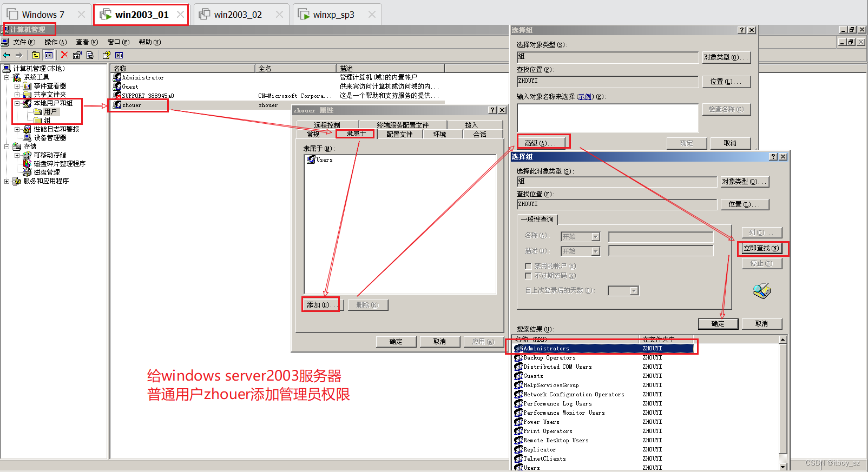Image resolution: width=868 pixels, height=472 pixels.
Task: Open the 帮助(H) menu
Action: [x=150, y=42]
